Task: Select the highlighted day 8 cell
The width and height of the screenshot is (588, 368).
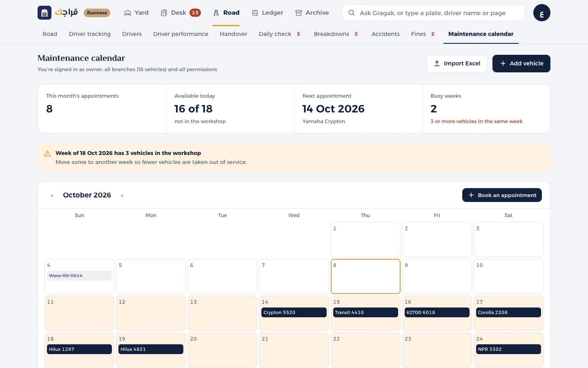Action: (x=365, y=276)
